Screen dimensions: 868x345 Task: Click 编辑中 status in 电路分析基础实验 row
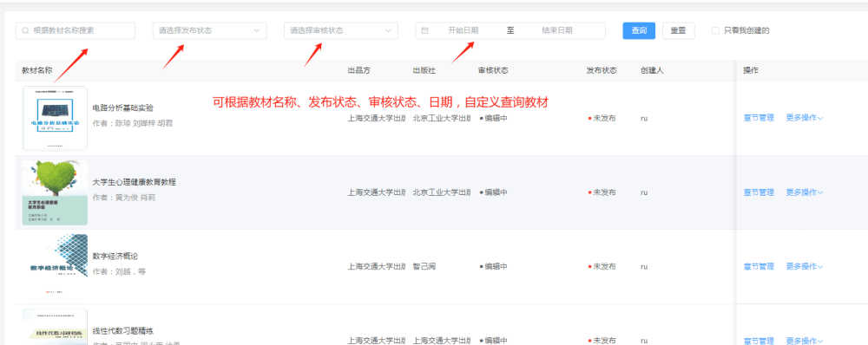(493, 118)
